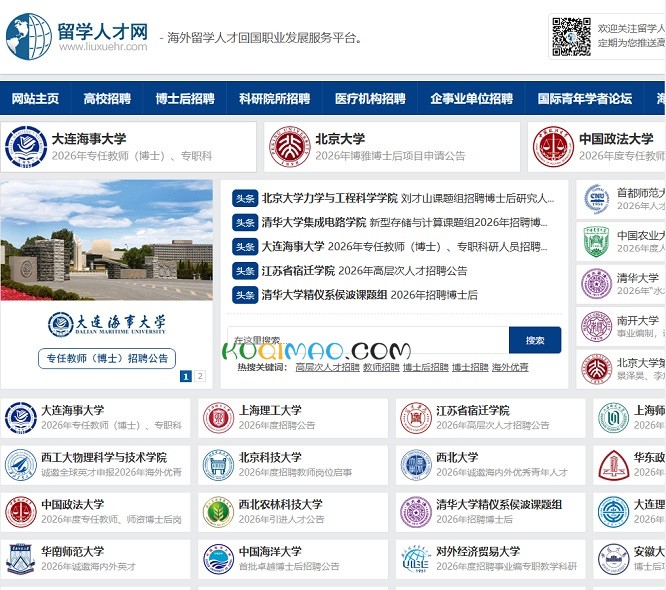The image size is (666, 590).
Task: Open 北京大学 2026年博雅博士后项目申请公告 text
Action: [x=390, y=156]
